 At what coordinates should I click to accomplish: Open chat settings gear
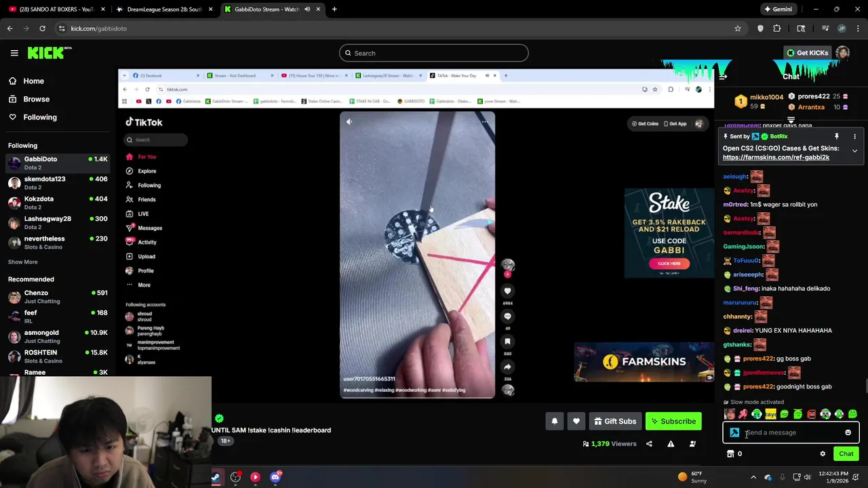(x=823, y=454)
